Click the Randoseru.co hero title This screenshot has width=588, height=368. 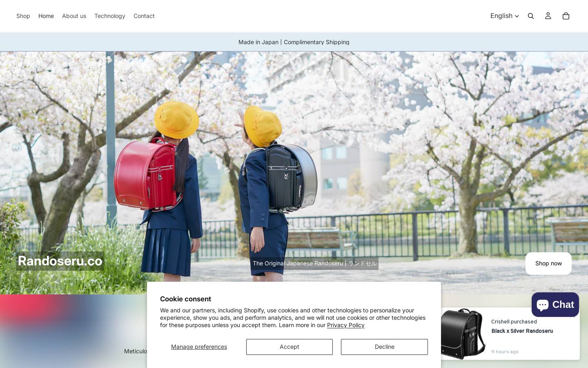(x=60, y=261)
